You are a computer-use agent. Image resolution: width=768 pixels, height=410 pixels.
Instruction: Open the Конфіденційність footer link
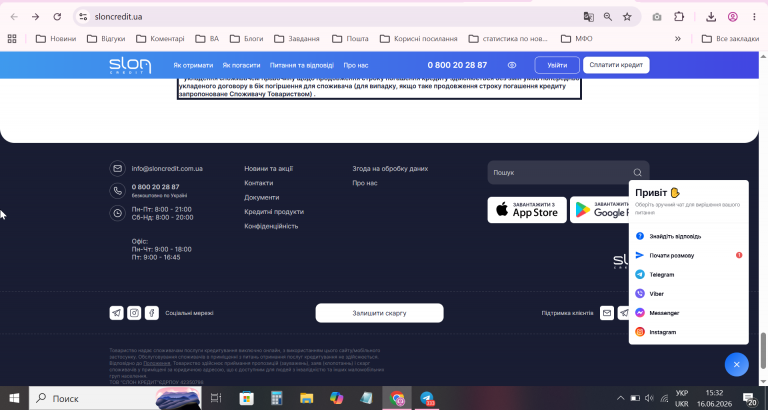271,226
